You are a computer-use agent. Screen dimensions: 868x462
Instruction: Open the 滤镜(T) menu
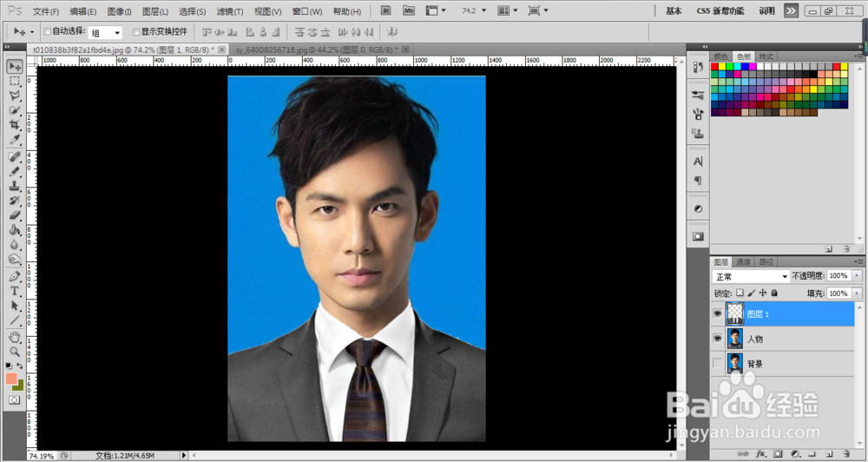pos(230,11)
